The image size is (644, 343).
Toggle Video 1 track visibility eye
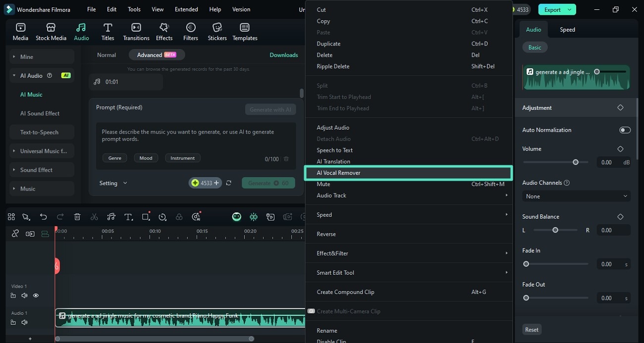pos(36,295)
